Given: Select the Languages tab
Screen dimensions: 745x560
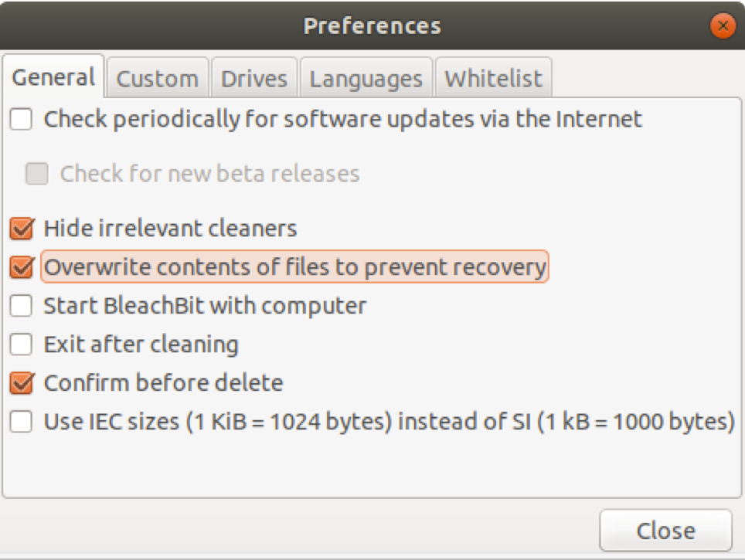Looking at the screenshot, I should (x=366, y=79).
